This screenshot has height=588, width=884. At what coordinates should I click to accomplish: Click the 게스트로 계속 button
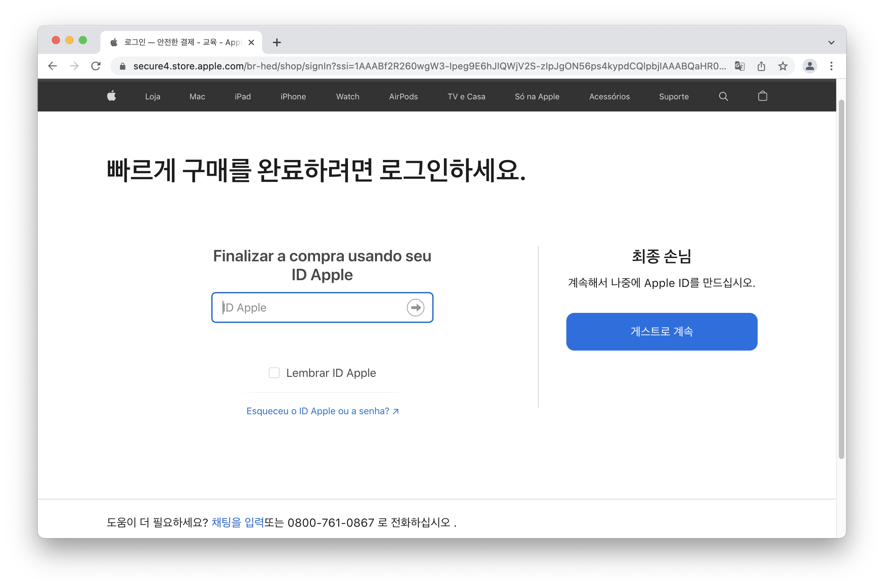click(662, 331)
